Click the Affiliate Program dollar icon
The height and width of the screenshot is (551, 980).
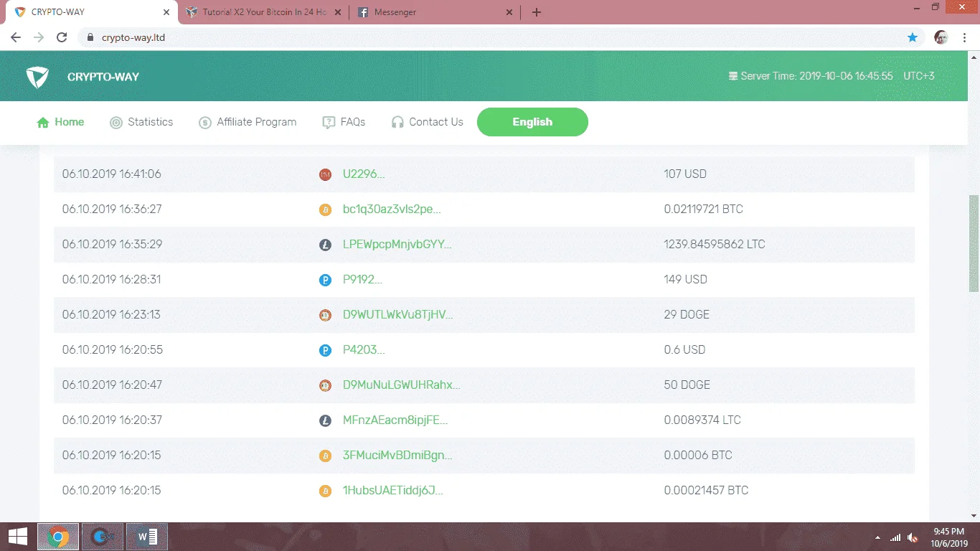click(x=205, y=123)
